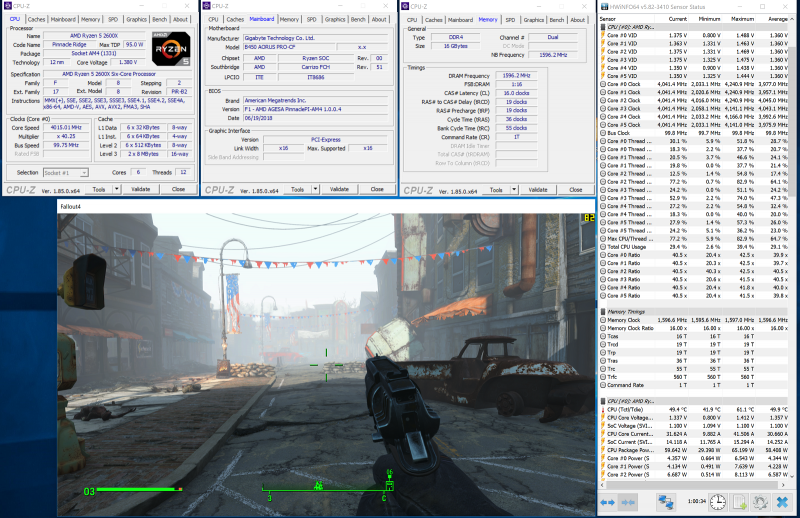Click HWiNFO vertical scrollbar down arrow

(792, 476)
